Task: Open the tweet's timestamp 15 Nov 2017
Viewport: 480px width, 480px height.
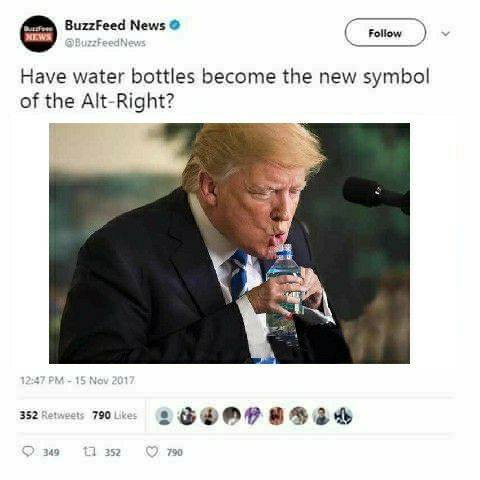Action: tap(77, 380)
